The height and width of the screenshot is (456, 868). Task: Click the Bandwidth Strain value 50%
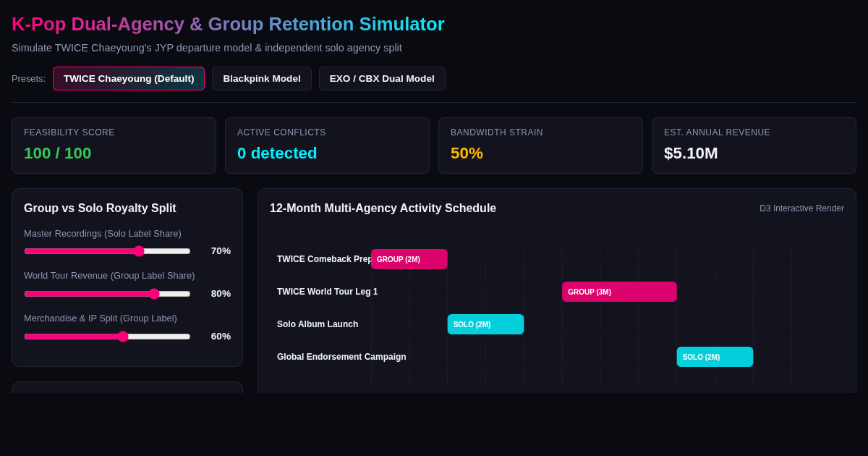click(467, 153)
